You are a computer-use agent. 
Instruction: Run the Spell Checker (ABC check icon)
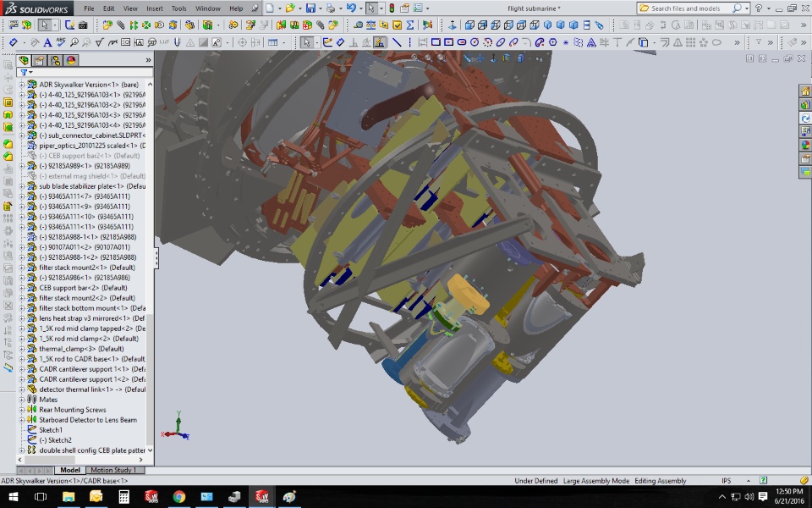pos(61,42)
